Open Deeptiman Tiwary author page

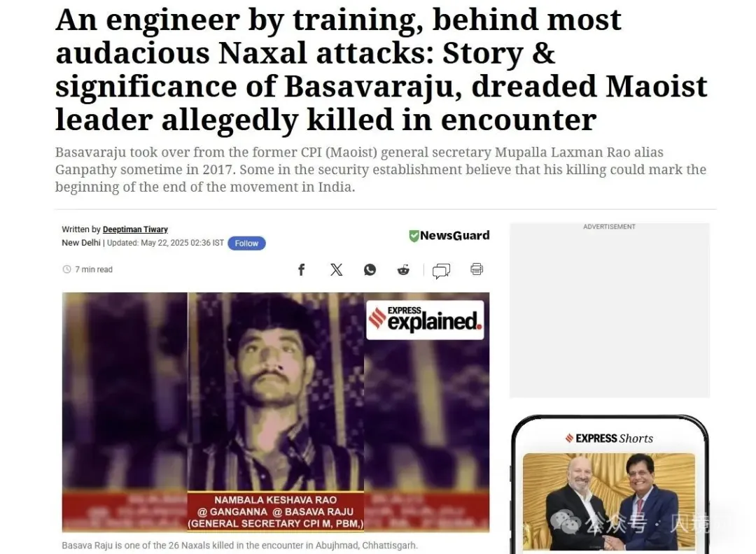coord(135,229)
